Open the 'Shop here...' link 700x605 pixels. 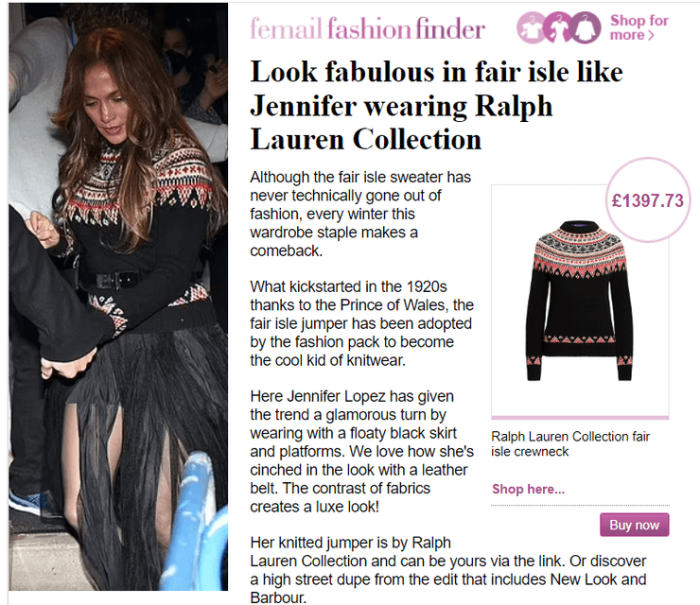(528, 489)
